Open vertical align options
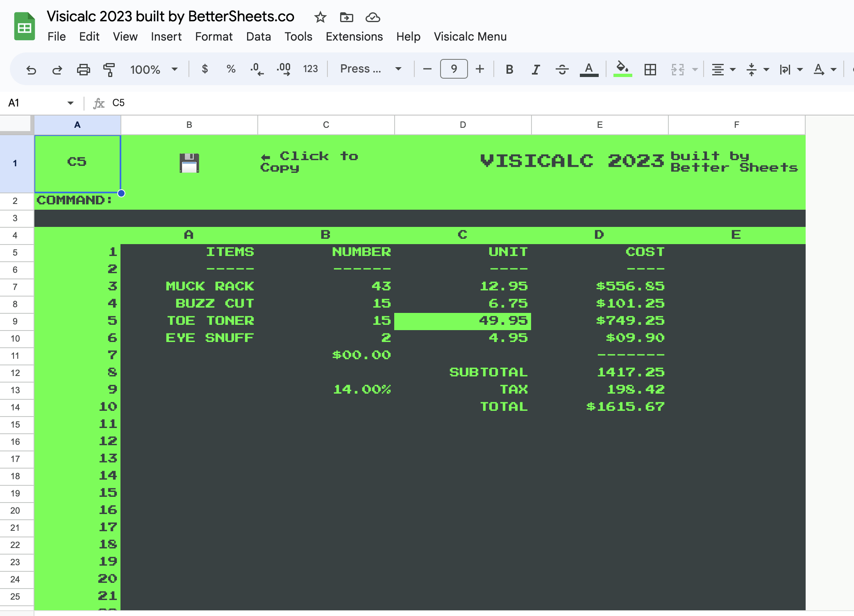Image resolution: width=854 pixels, height=616 pixels. pos(757,69)
